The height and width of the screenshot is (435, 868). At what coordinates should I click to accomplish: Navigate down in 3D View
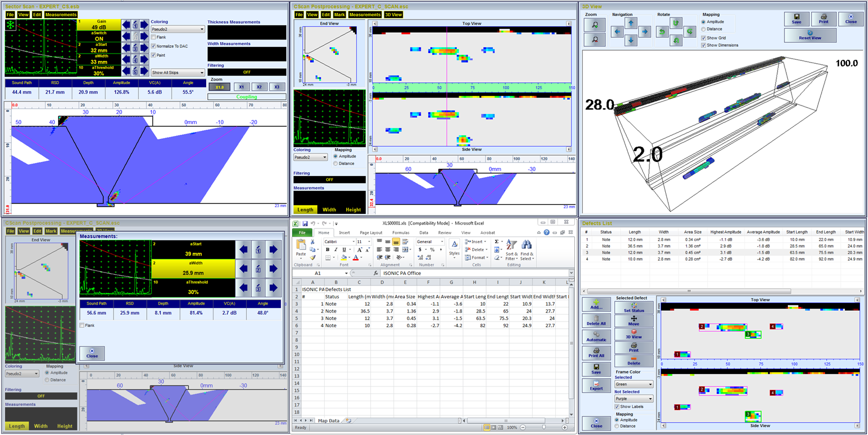pos(631,41)
